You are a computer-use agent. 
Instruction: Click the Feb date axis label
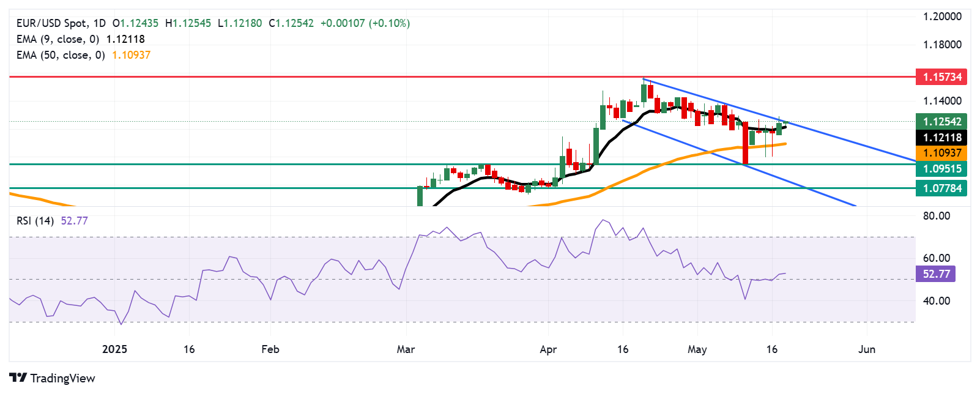(270, 349)
